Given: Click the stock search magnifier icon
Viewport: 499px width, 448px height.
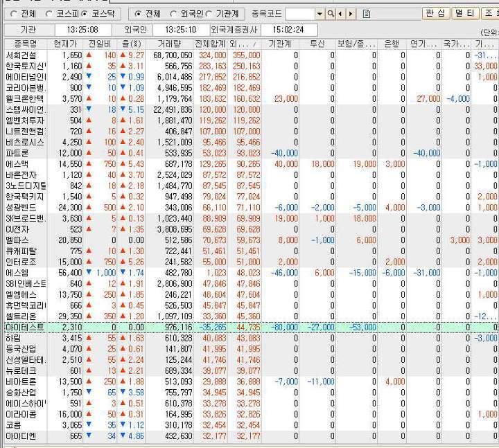Looking at the screenshot, I should coord(331,14).
